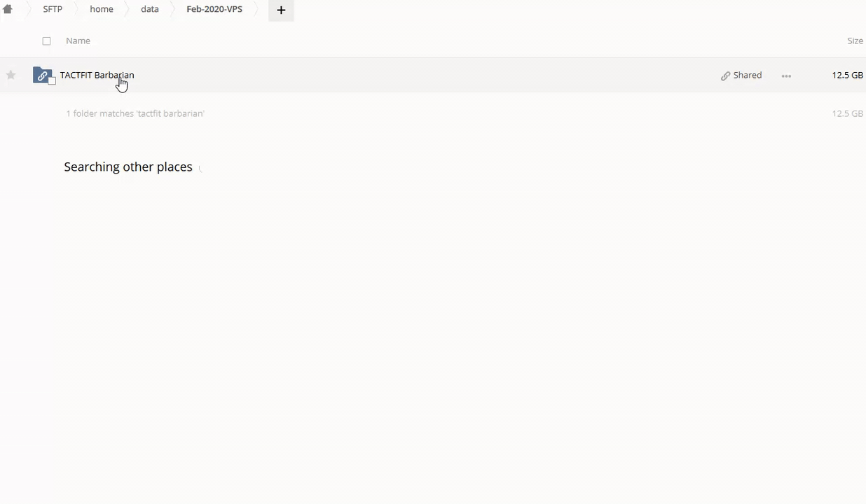Click the Searching other places heading

pos(128,167)
